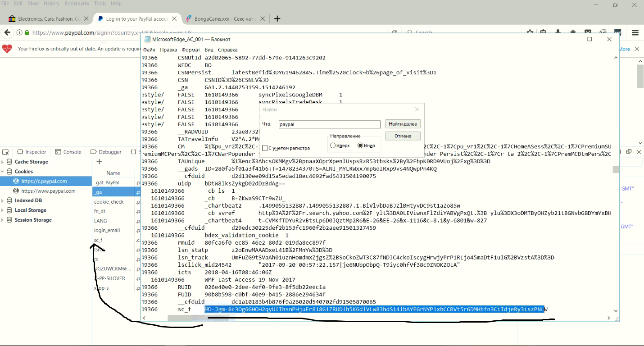Close the BongaCams tab
The image size is (644, 346).
263,19
